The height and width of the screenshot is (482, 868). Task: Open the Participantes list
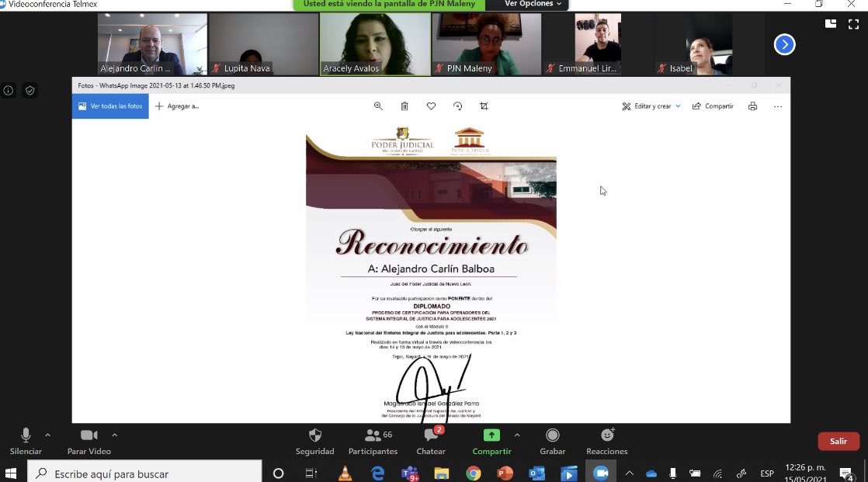coord(373,442)
